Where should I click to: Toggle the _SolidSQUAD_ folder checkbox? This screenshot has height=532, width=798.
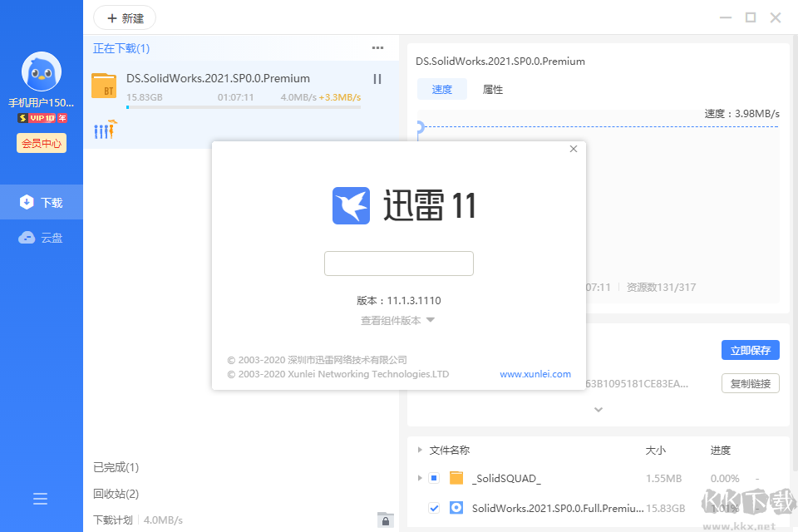point(434,478)
